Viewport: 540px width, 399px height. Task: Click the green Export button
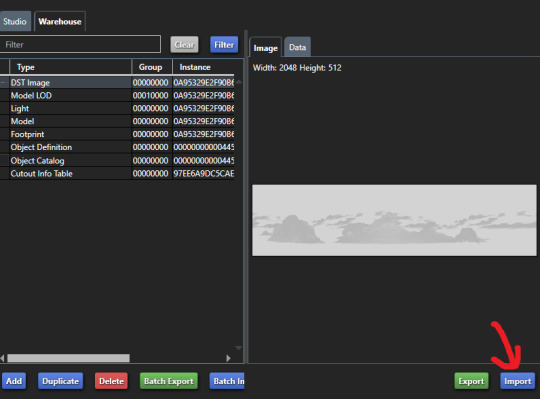pos(471,381)
